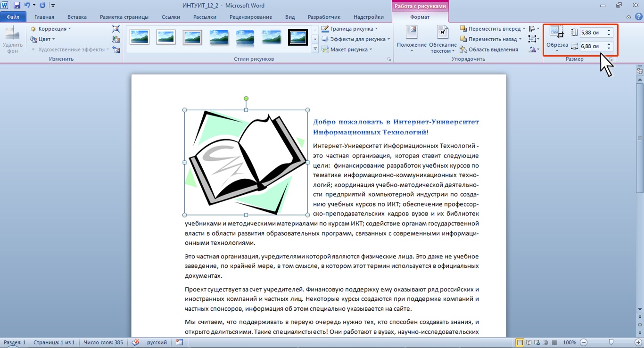644x348 pixels.
Task: Click the Обрезка crop tool
Action: point(557,39)
